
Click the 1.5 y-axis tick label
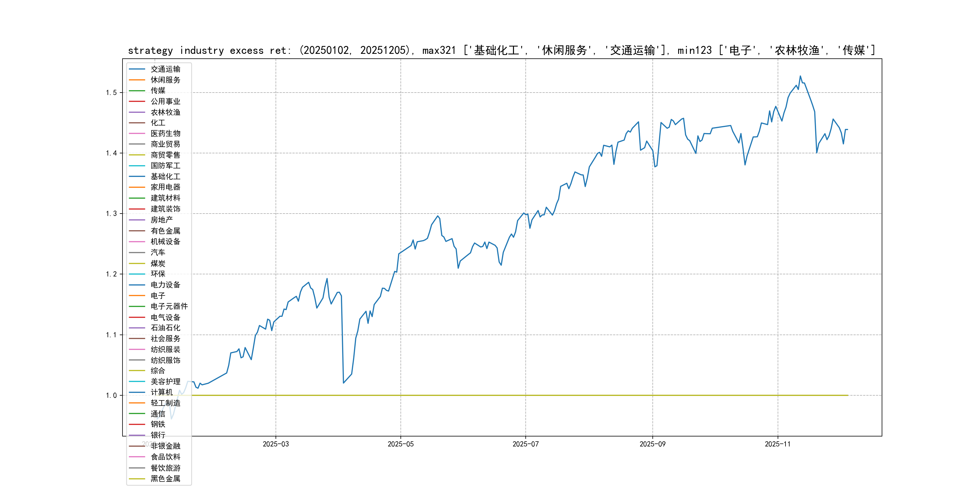[112, 93]
